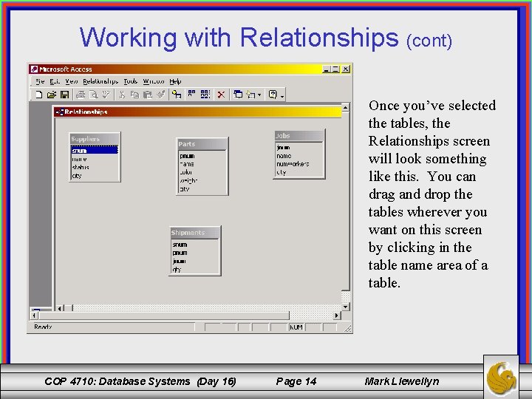The height and width of the screenshot is (399, 532).
Task: Select qty field in Shipments table
Action: point(195,270)
